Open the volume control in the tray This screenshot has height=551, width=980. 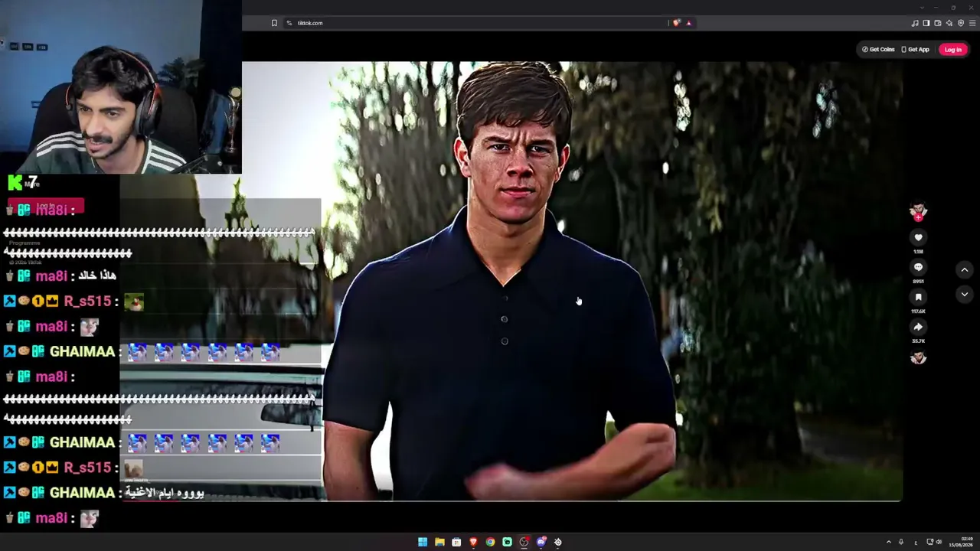pyautogui.click(x=939, y=542)
